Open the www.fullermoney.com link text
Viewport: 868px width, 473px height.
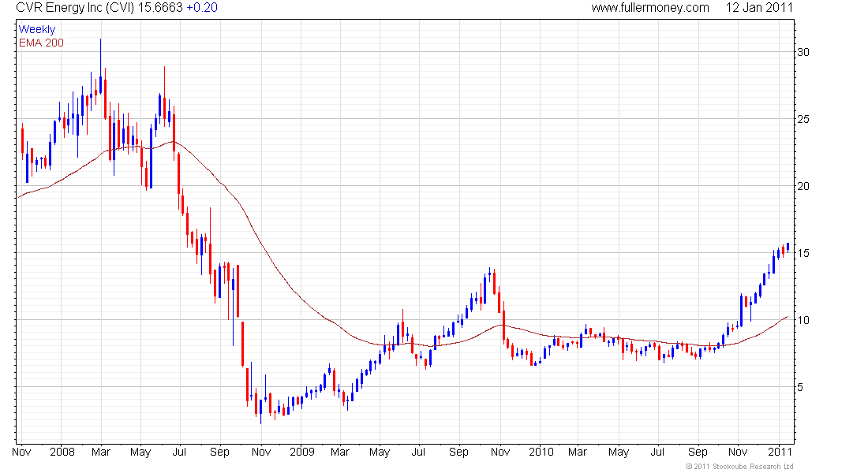pos(650,8)
